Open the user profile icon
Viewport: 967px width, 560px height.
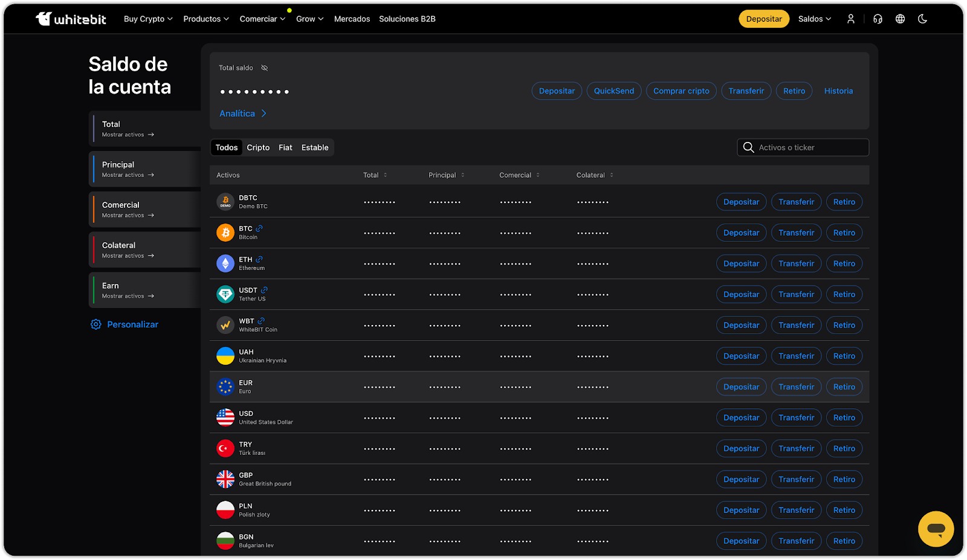(850, 19)
